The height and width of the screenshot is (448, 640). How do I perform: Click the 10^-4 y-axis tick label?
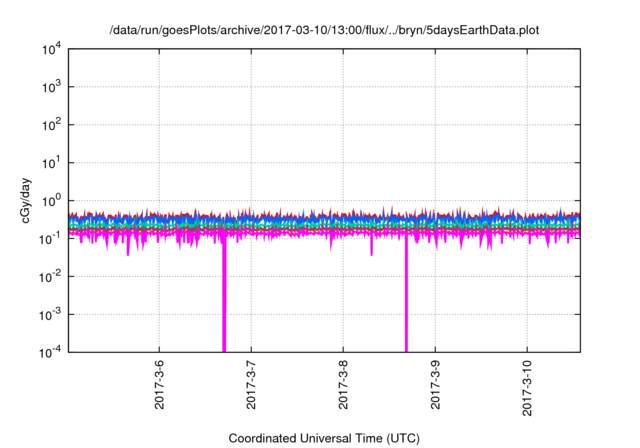tap(51, 352)
